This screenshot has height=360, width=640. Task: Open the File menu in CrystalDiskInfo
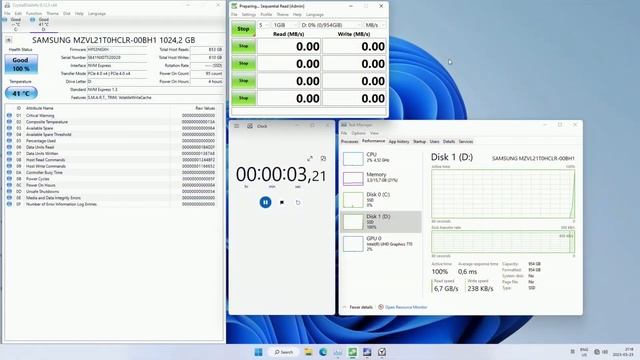point(7,13)
